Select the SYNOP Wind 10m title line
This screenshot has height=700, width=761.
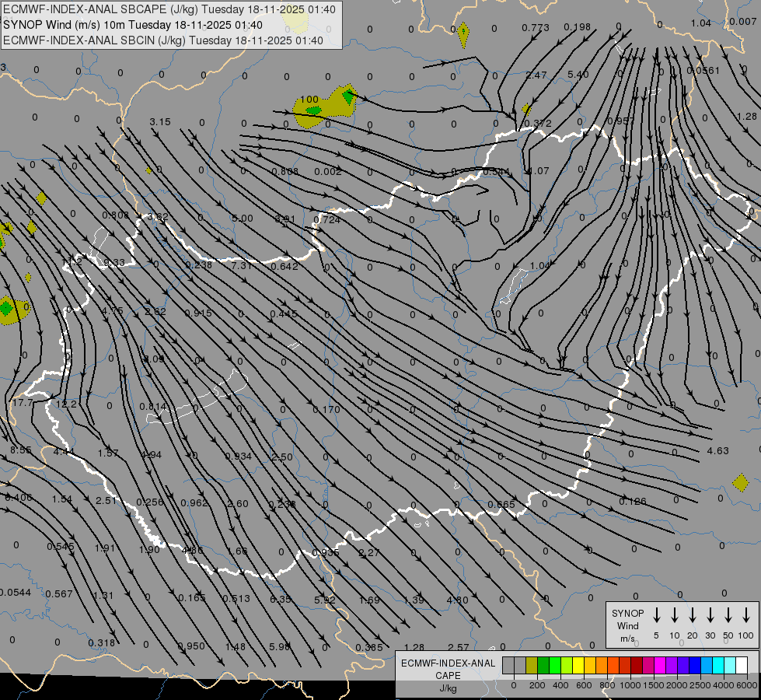pos(132,25)
